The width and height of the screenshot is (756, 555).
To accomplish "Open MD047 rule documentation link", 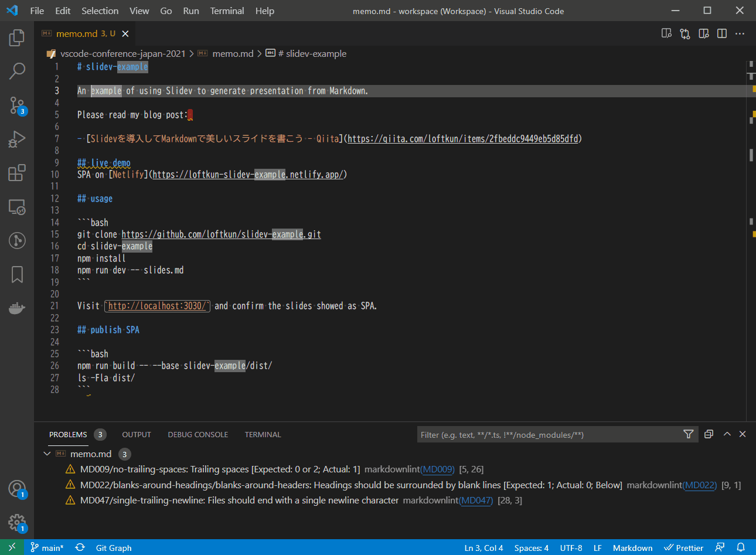I will (476, 500).
